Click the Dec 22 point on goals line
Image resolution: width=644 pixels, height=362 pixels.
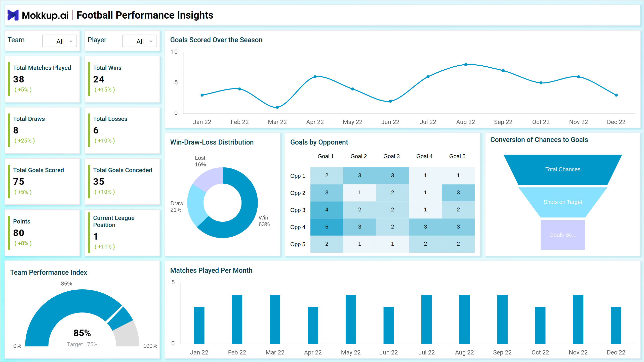point(616,95)
